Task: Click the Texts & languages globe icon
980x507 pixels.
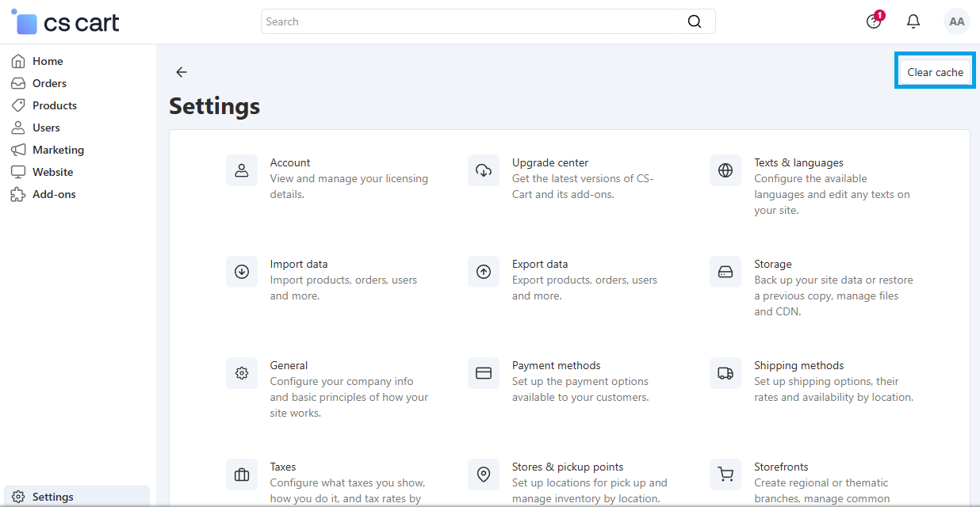Action: coord(725,170)
